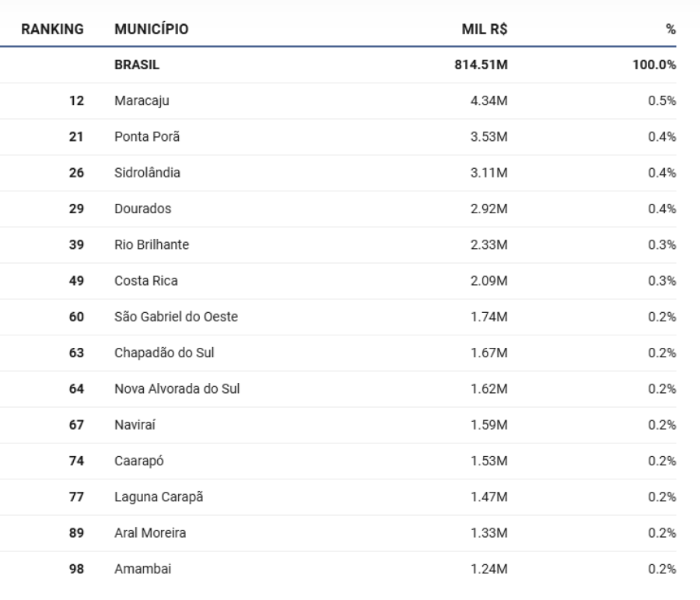The image size is (700, 600).
Task: Click the 0.3% share for Rio Brilhante
Action: 662,245
